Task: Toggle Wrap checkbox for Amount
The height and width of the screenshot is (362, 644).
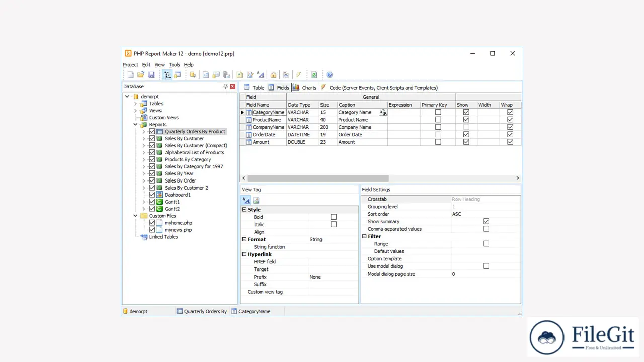Action: pos(510,142)
